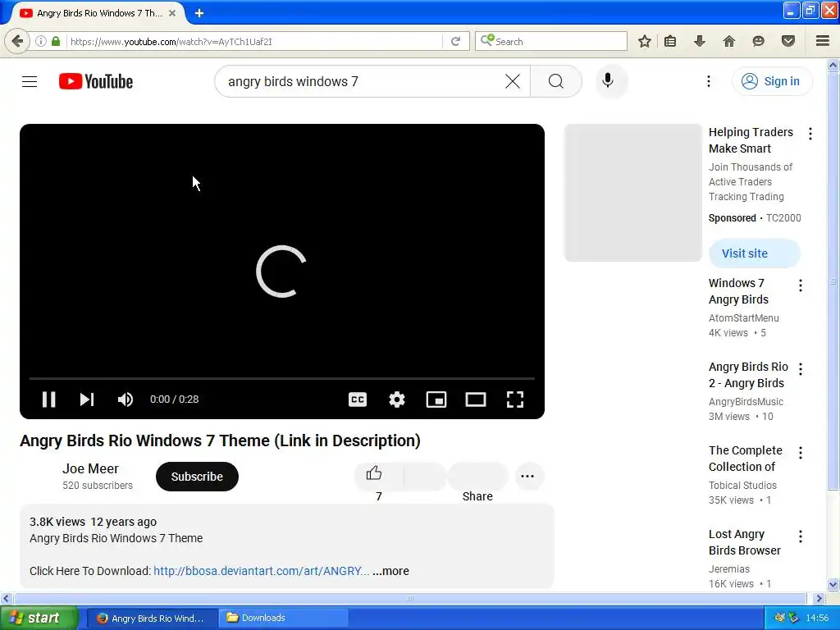Viewport: 840px width, 630px height.
Task: Clear the YouTube search query with X
Action: [x=513, y=81]
